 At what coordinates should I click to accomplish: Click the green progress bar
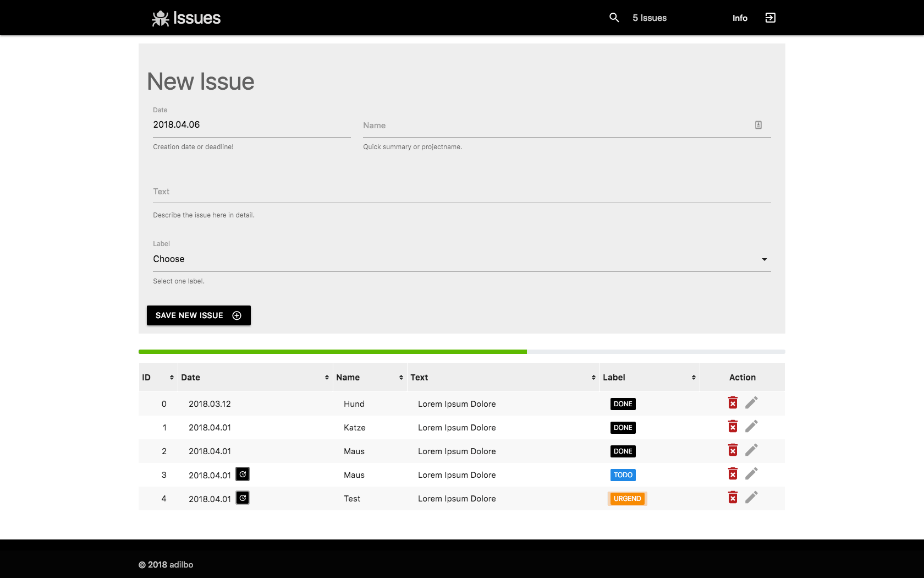point(333,352)
